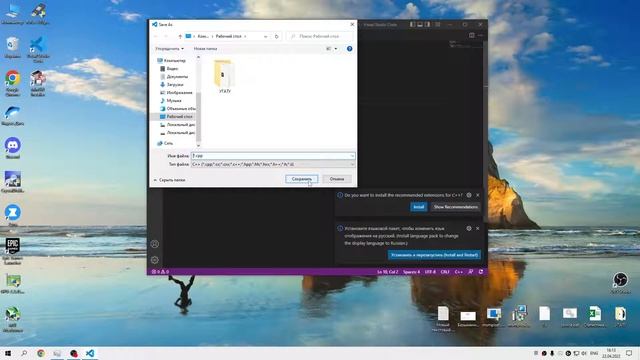This screenshot has height=360, width=640.
Task: Select Документы in the navigation tree
Action: click(174, 76)
